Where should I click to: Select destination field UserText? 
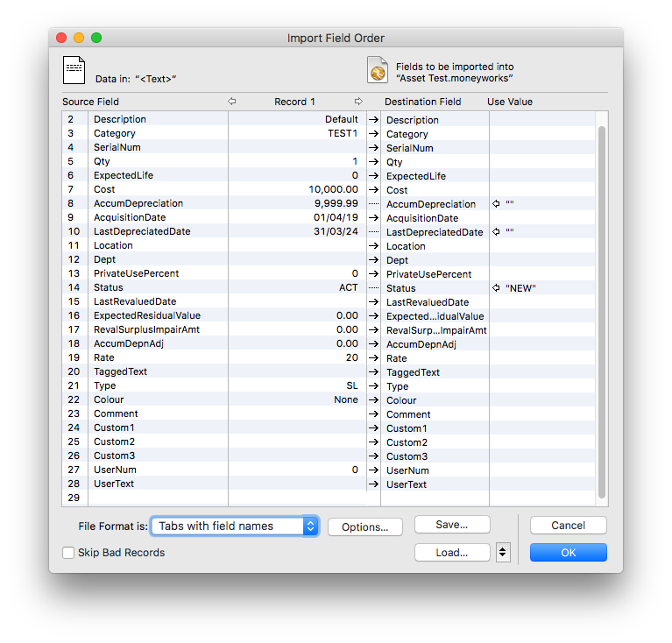pos(407,484)
